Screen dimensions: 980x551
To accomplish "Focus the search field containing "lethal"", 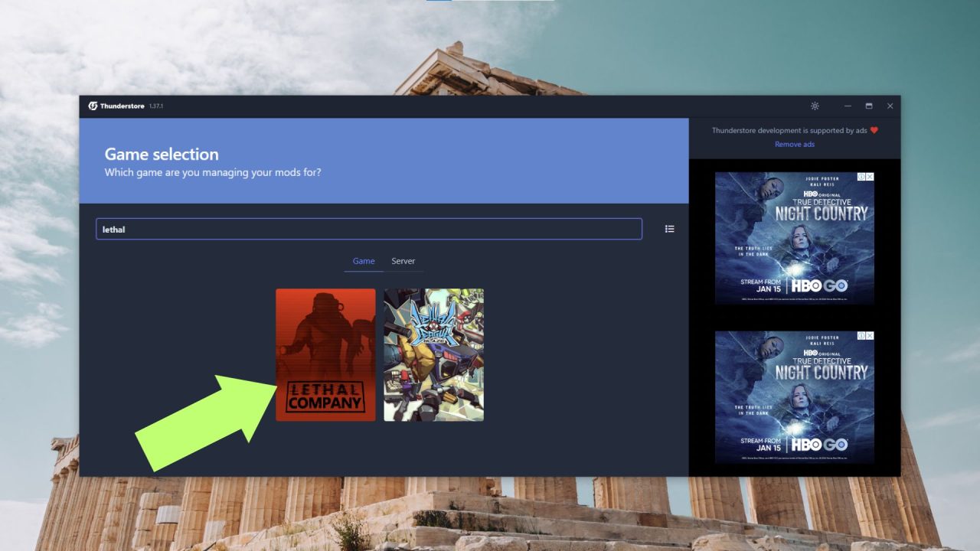I will (x=368, y=229).
